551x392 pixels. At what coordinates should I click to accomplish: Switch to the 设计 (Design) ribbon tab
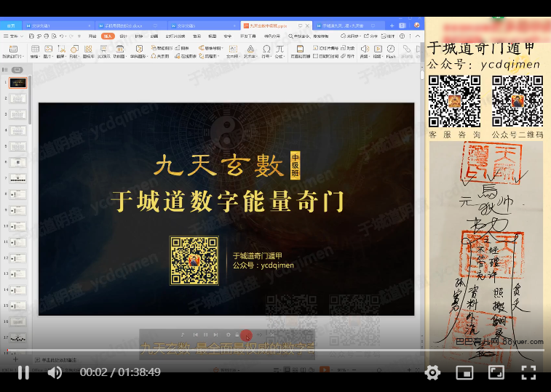pos(123,36)
